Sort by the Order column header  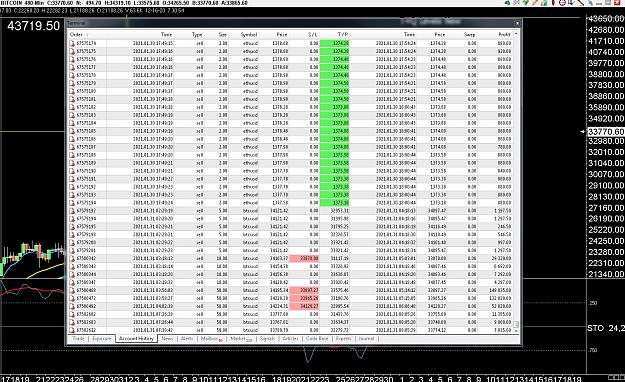[x=76, y=35]
